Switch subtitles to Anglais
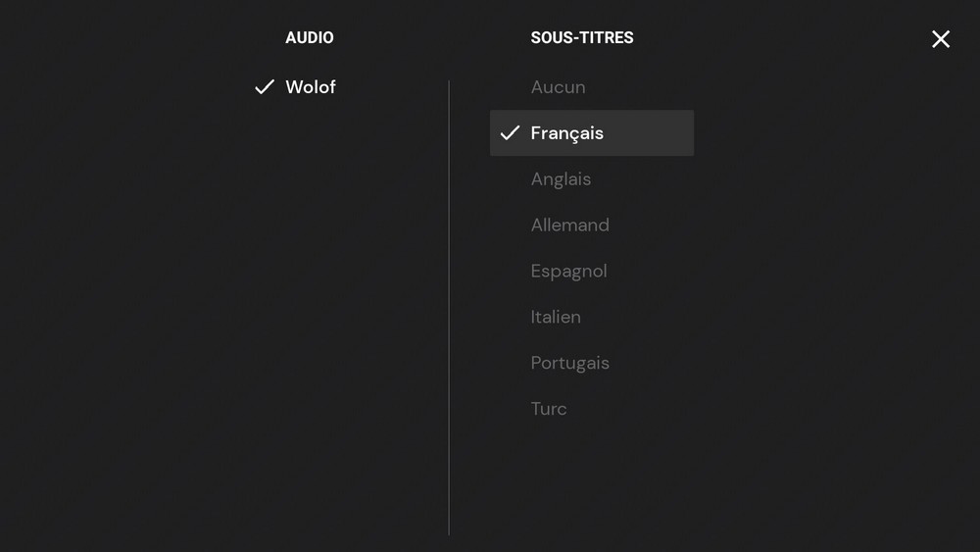Image resolution: width=980 pixels, height=552 pixels. [x=561, y=179]
